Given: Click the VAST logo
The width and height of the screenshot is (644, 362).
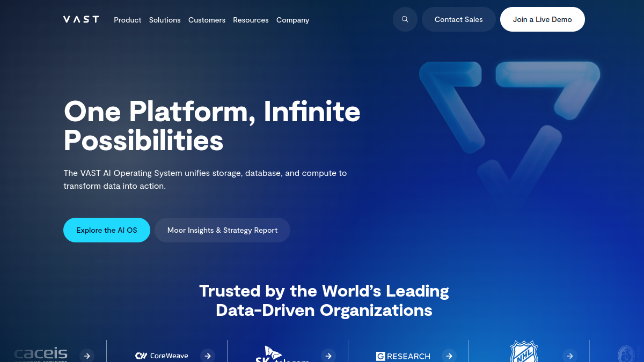Looking at the screenshot, I should coord(81,19).
